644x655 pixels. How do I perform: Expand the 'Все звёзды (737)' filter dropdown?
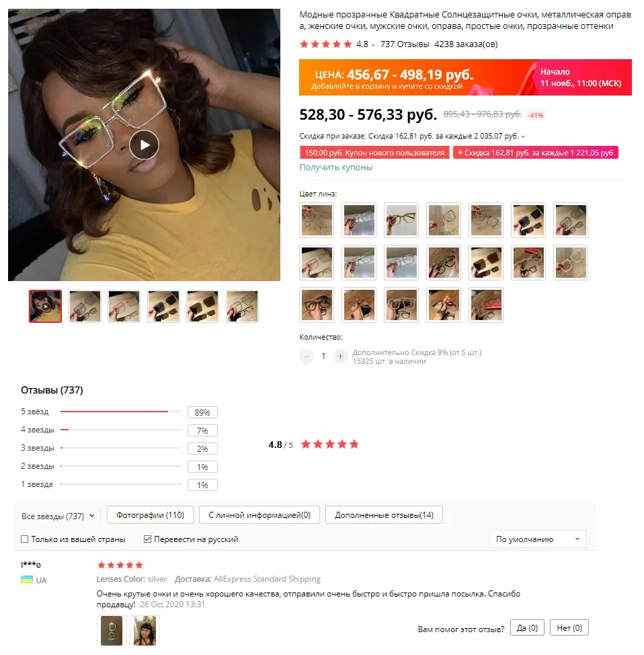[58, 516]
